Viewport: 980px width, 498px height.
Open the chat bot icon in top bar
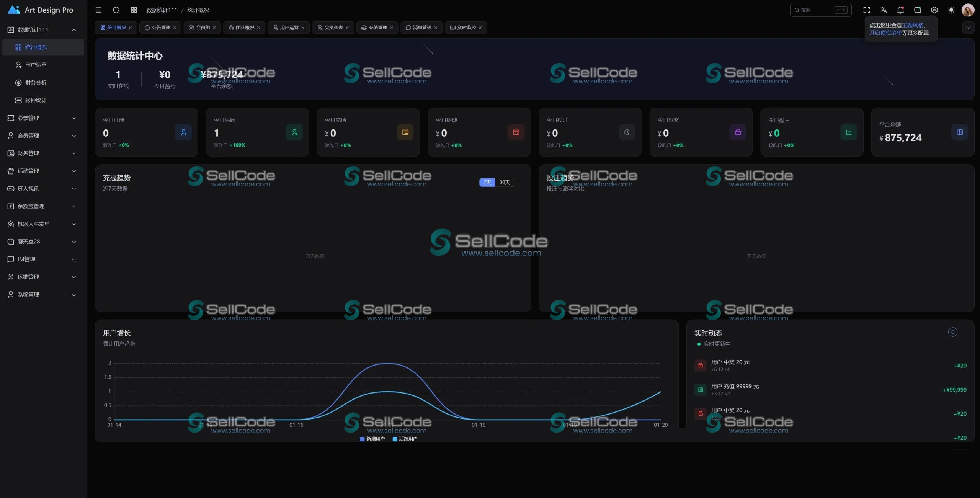pyautogui.click(x=918, y=10)
